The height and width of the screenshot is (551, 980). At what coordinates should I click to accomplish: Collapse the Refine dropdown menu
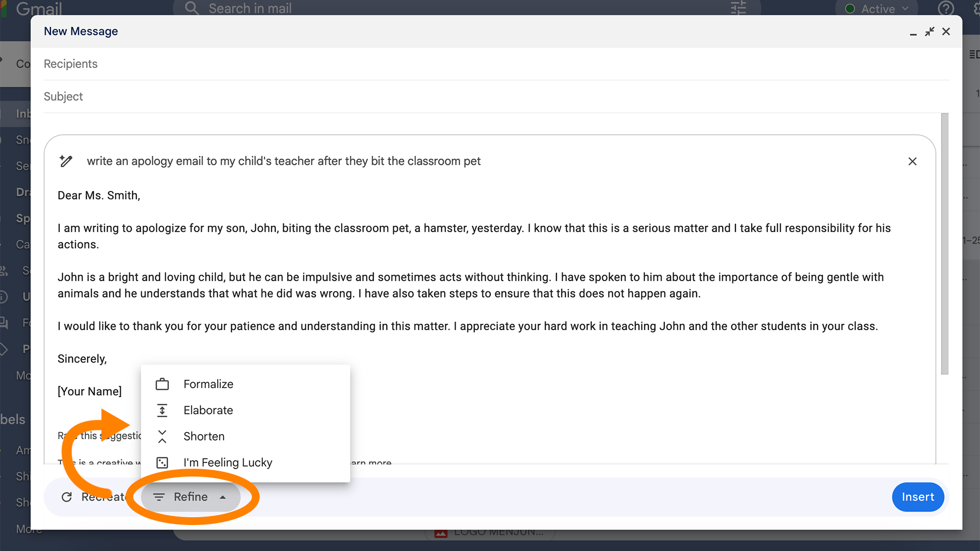point(191,497)
